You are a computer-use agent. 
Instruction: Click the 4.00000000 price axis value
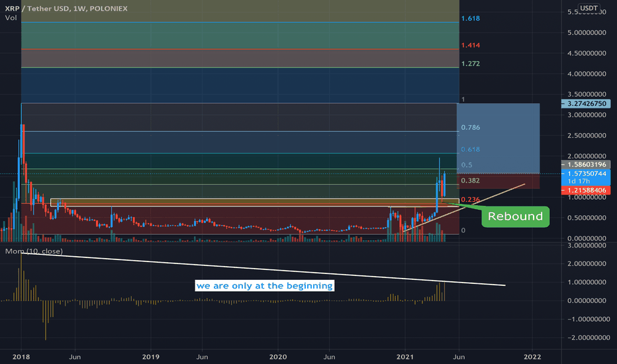pos(587,74)
